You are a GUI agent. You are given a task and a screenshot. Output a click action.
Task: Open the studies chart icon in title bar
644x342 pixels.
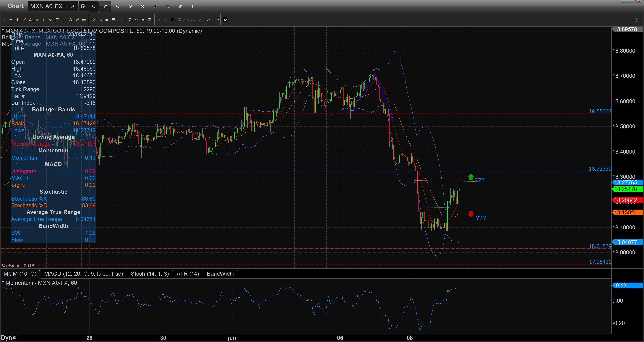(x=118, y=6)
